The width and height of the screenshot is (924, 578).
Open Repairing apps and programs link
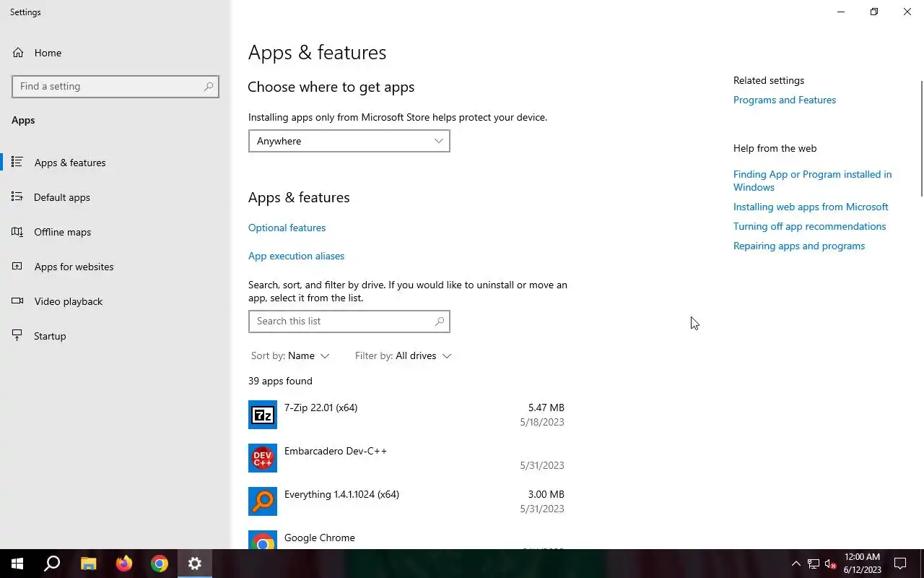pos(799,246)
